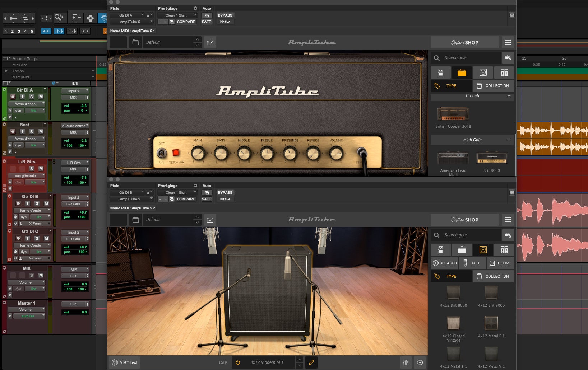The height and width of the screenshot is (370, 588).
Task: Select the 4x12 Closed Vintage cabinet thumbnail
Action: pos(453,323)
